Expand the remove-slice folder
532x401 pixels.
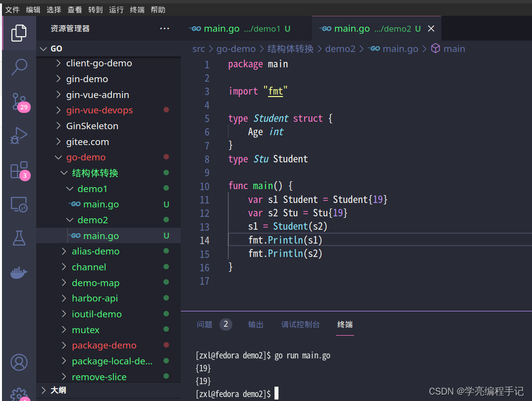click(x=108, y=377)
